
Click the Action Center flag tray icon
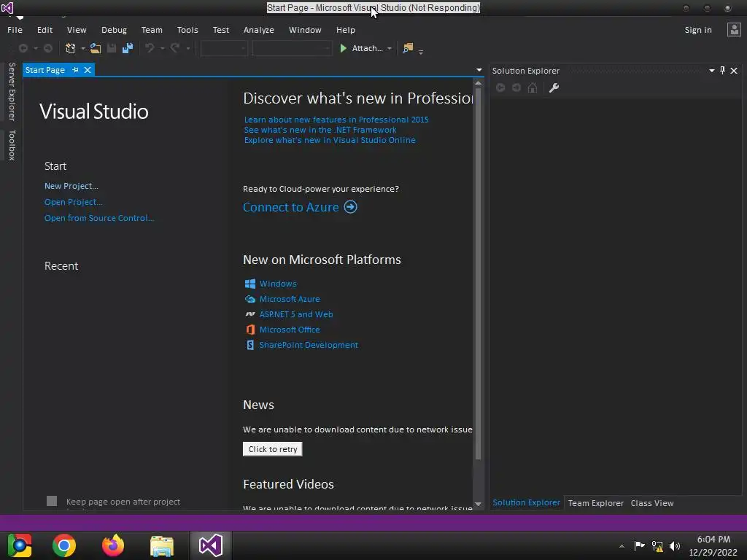pos(639,546)
